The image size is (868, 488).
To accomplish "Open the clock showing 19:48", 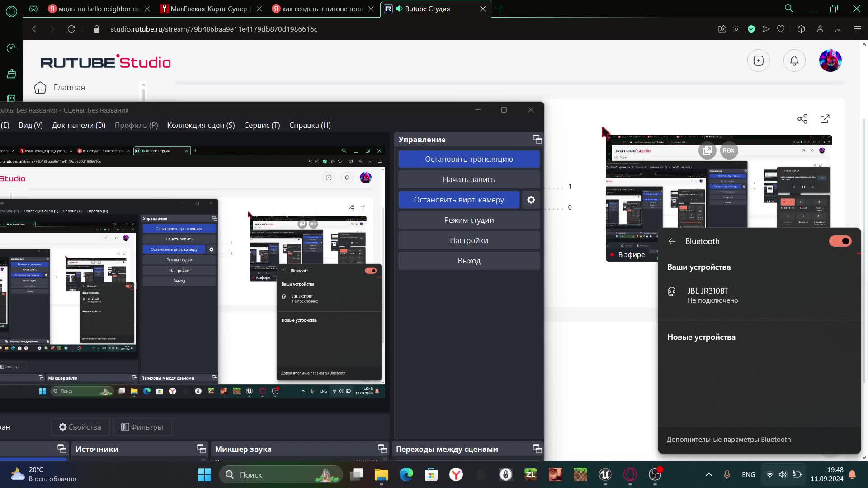I will 827,474.
